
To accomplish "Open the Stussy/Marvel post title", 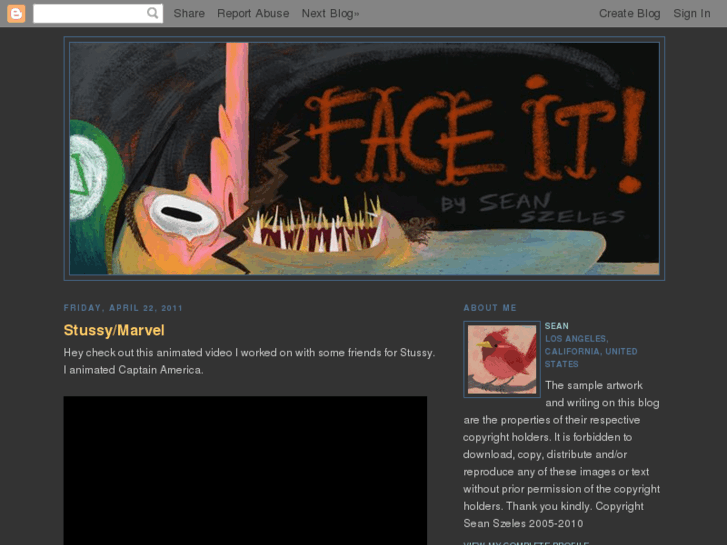I will [114, 330].
